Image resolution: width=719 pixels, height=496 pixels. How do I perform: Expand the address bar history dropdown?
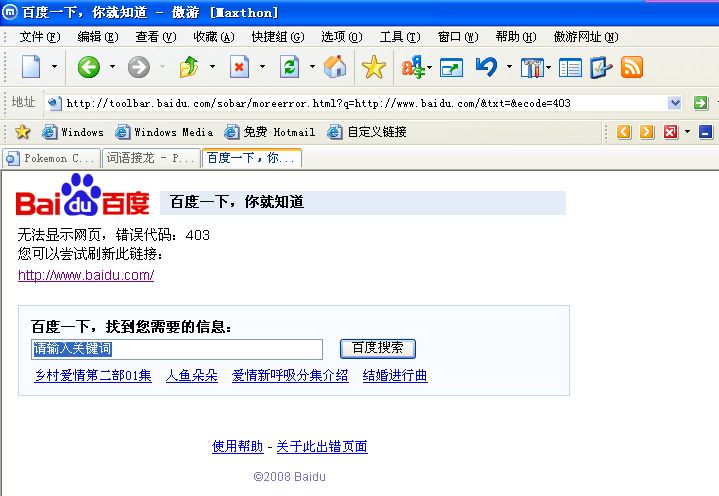(674, 103)
